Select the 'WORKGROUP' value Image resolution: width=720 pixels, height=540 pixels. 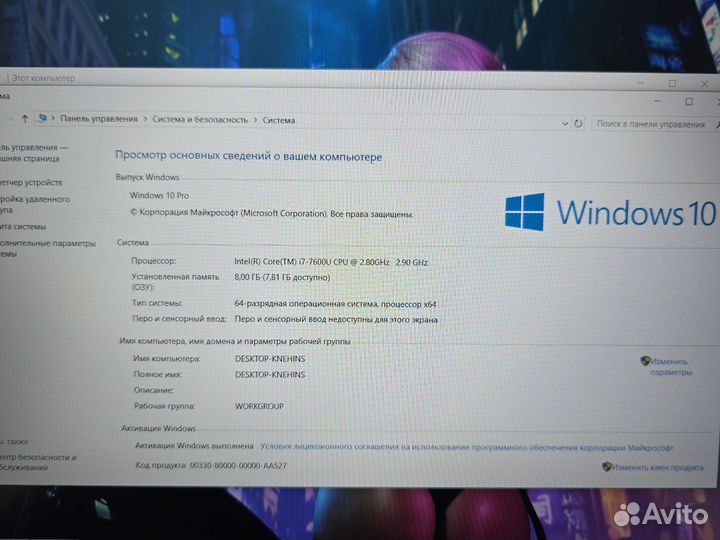259,406
